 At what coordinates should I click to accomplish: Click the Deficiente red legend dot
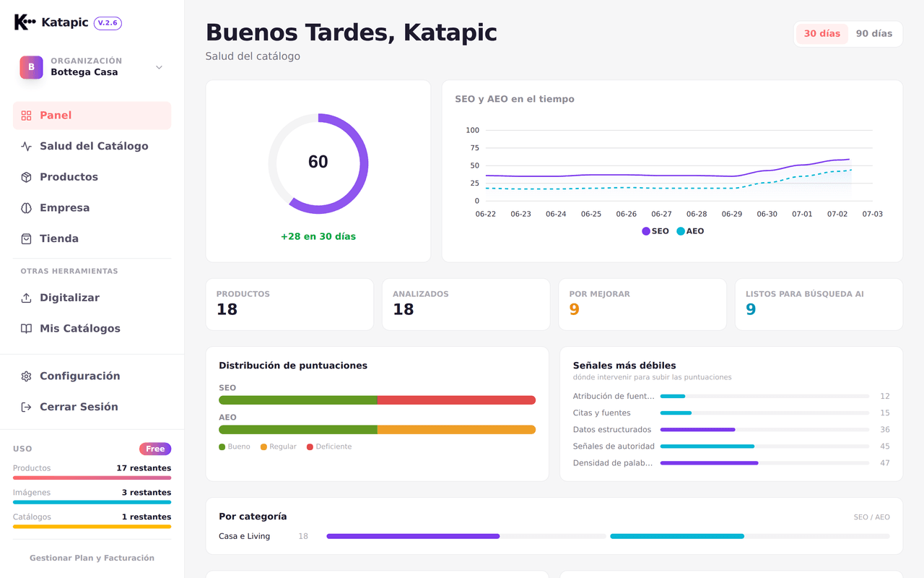[x=310, y=447]
